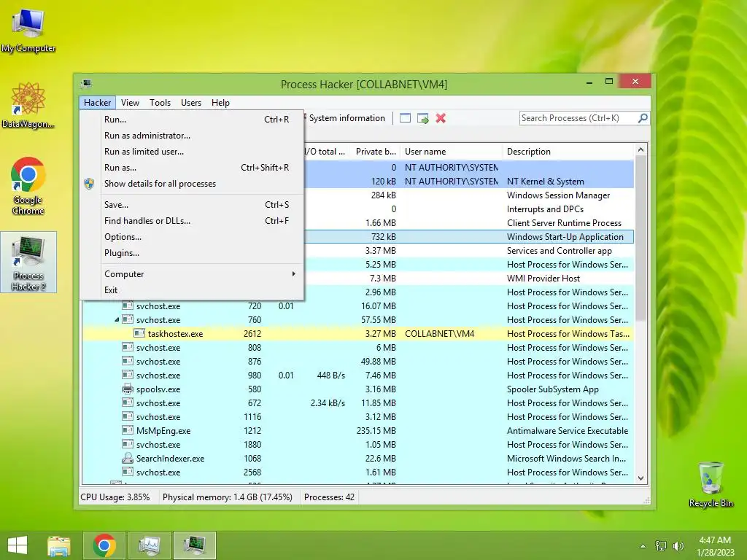The image size is (747, 560).
Task: Open the Recycle Bin
Action: (x=711, y=484)
